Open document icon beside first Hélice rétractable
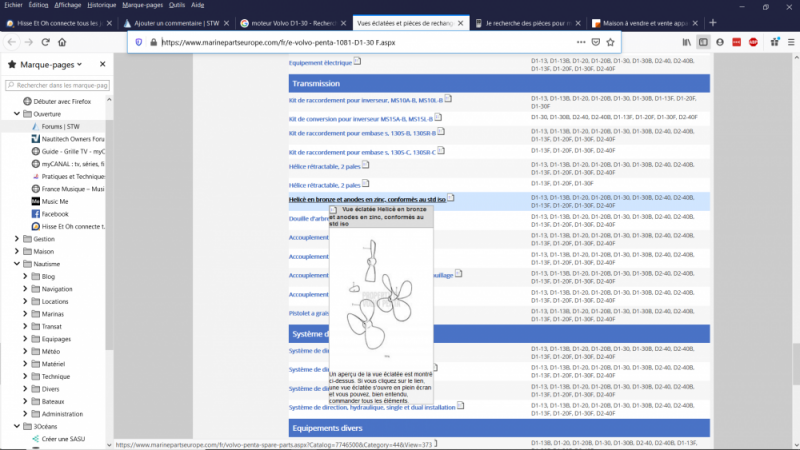800x450 pixels. point(366,165)
